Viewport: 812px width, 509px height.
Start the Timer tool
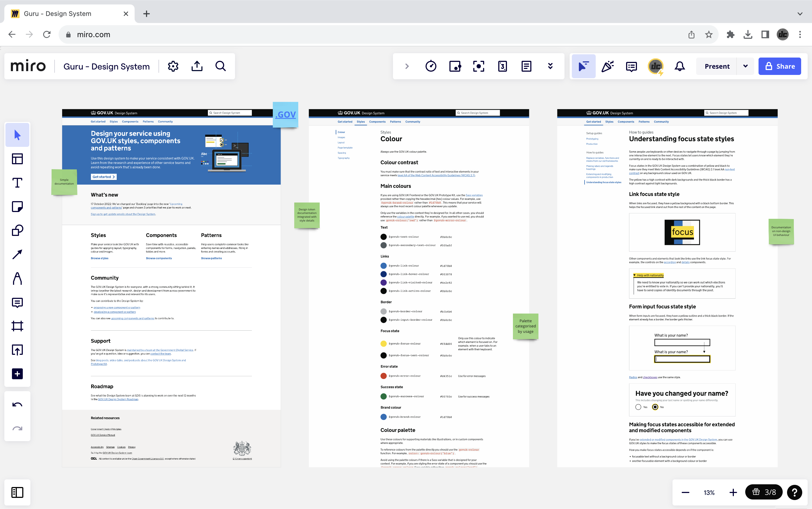(x=431, y=66)
